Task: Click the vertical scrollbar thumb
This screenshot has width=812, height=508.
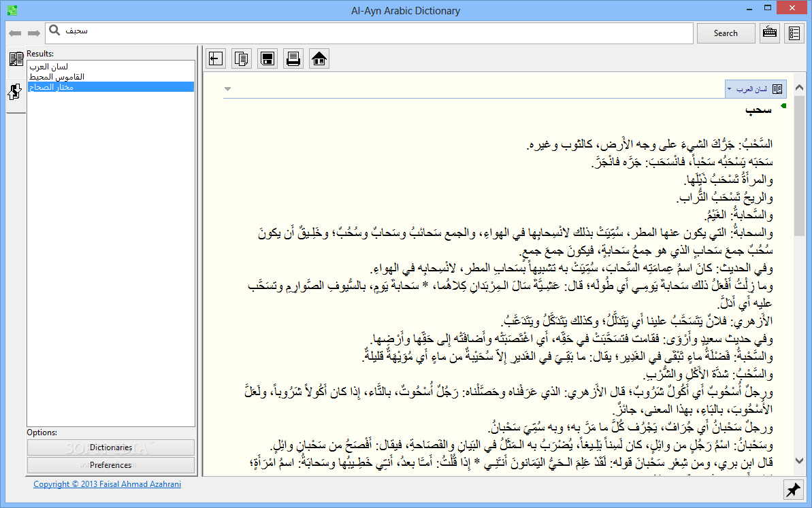Action: tap(799, 165)
